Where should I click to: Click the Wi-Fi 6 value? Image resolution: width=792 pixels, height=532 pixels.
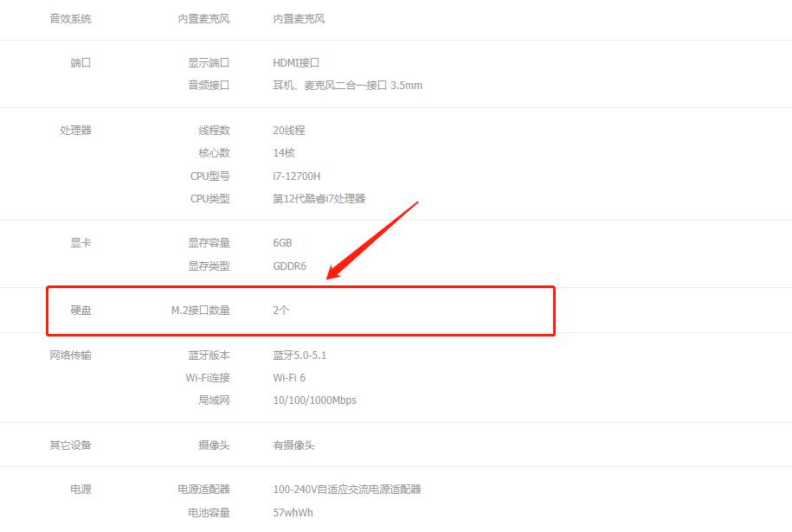click(x=289, y=377)
